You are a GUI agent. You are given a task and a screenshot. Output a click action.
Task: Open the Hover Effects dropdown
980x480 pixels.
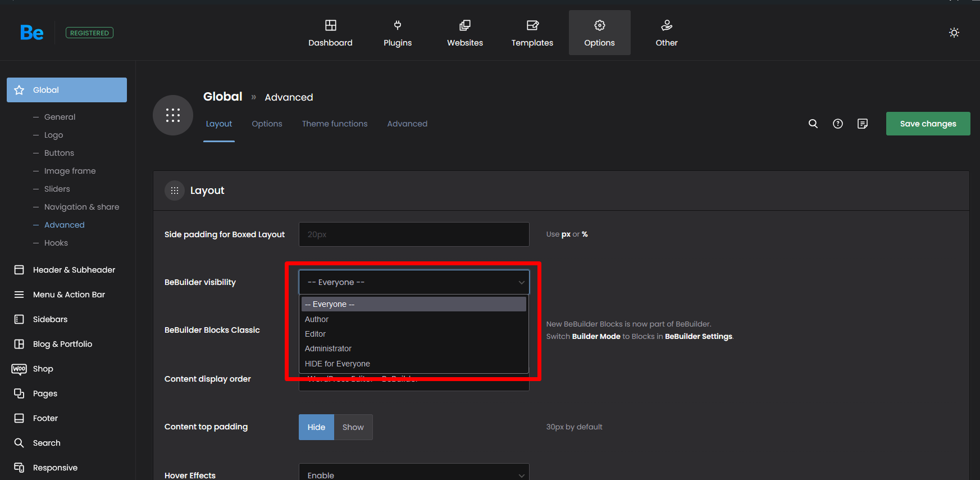414,472
